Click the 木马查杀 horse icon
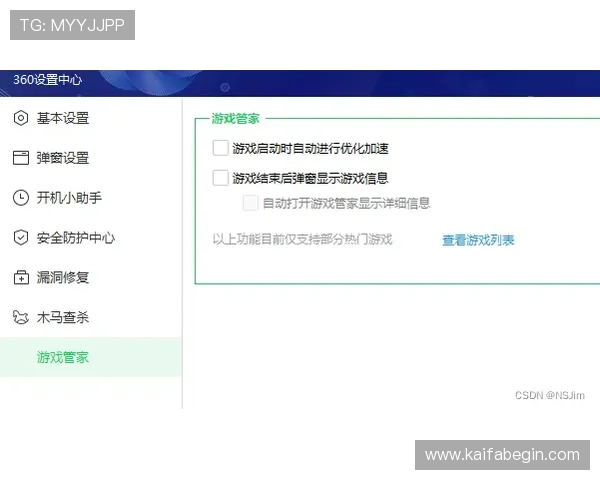The width and height of the screenshot is (600, 480). [21, 317]
